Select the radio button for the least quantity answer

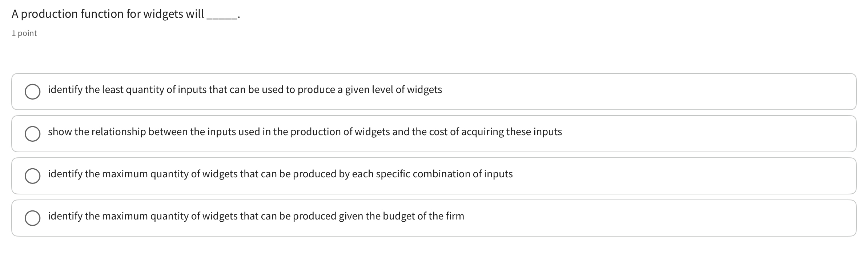[x=33, y=92]
